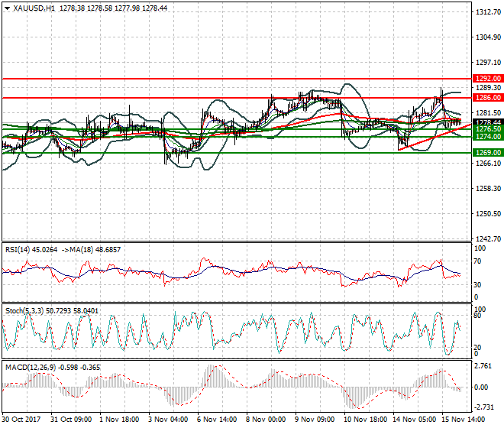
Task: Click the 1258.30 price scale value
Action: tap(488, 188)
